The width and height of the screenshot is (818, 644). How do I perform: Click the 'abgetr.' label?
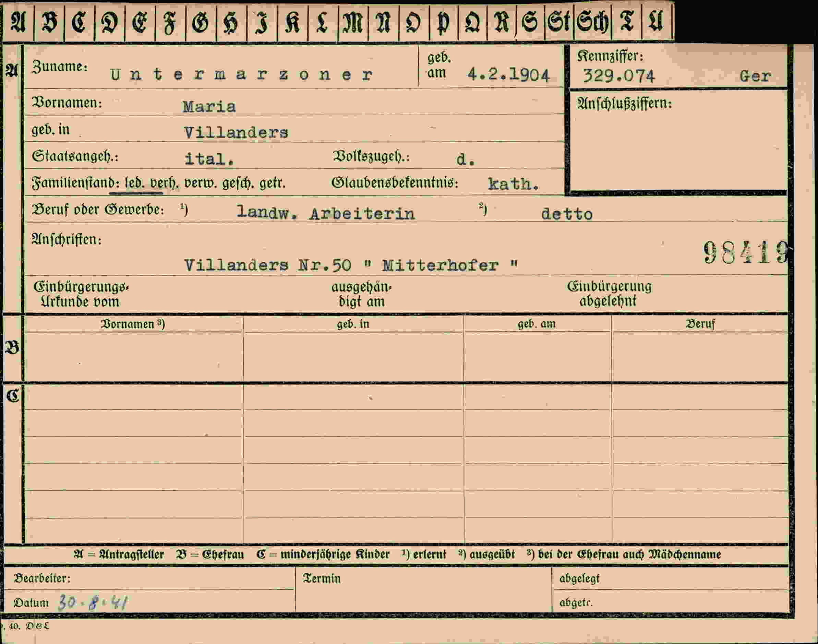pos(576,603)
